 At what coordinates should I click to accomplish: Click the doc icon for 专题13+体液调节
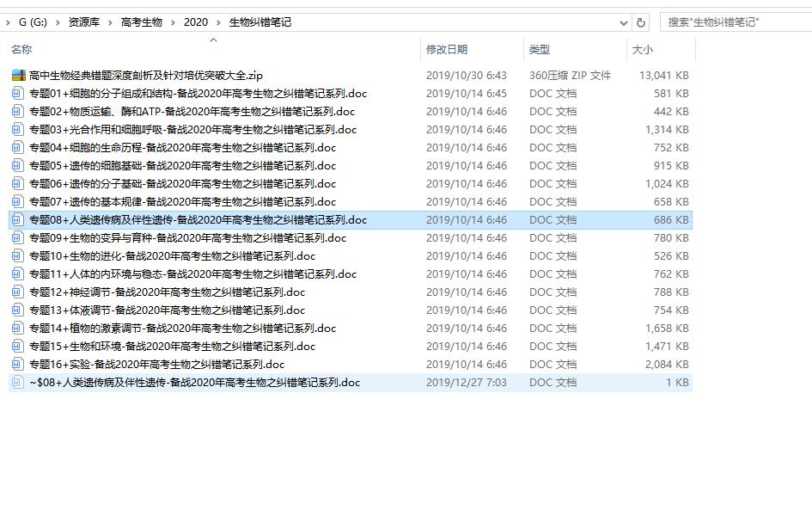point(17,310)
